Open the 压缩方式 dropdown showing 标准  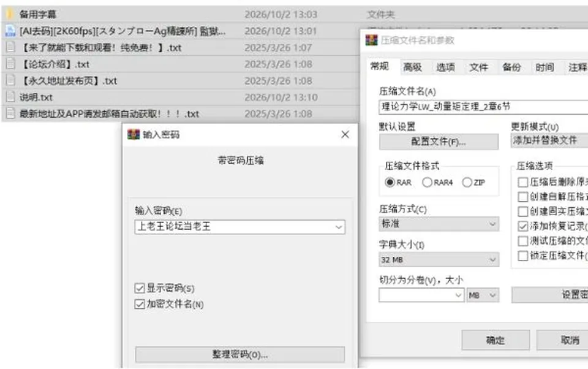[x=439, y=224]
